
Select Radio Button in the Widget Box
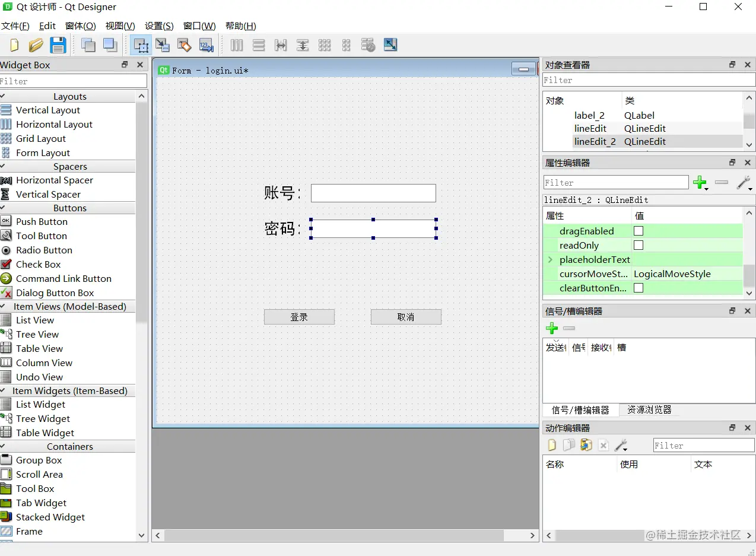pos(44,250)
